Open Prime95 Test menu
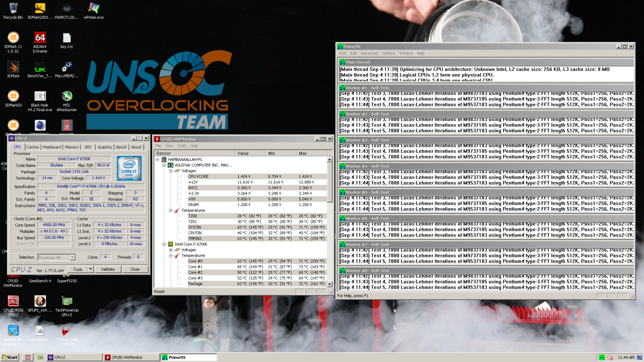The image size is (644, 362). (342, 53)
